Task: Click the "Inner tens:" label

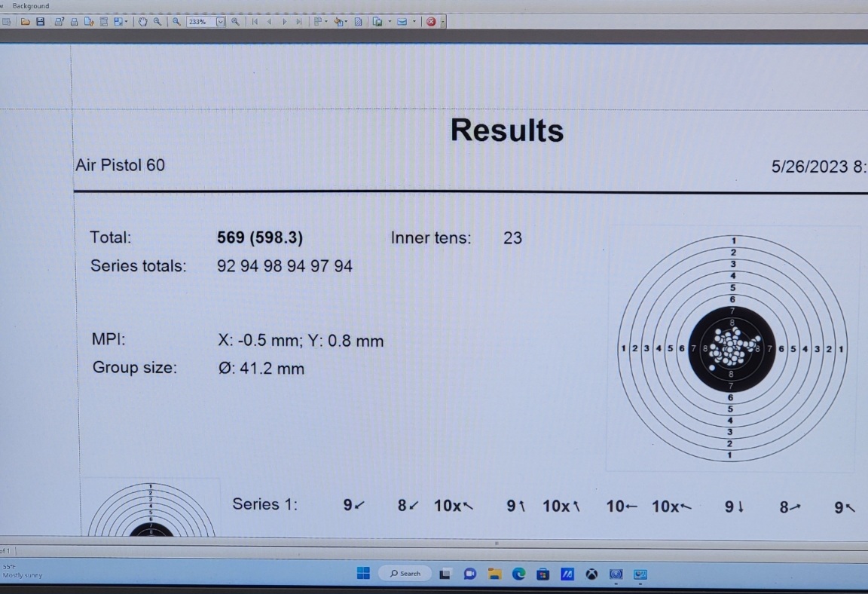Action: point(431,238)
